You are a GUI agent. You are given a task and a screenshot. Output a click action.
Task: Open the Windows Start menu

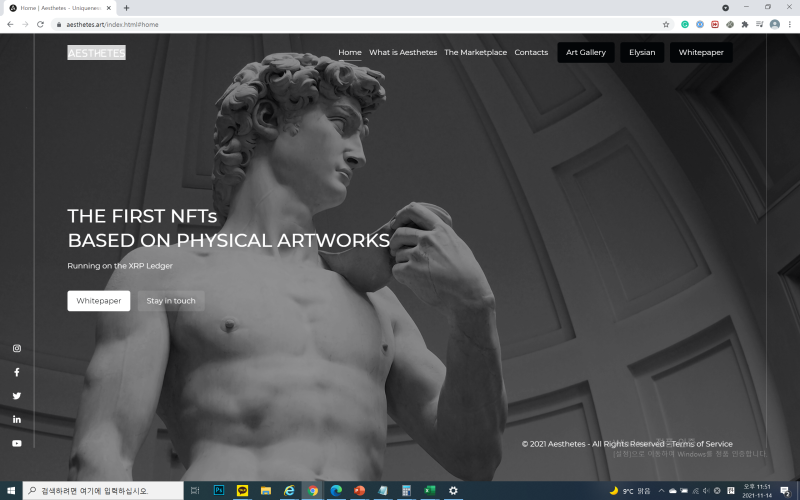point(11,491)
